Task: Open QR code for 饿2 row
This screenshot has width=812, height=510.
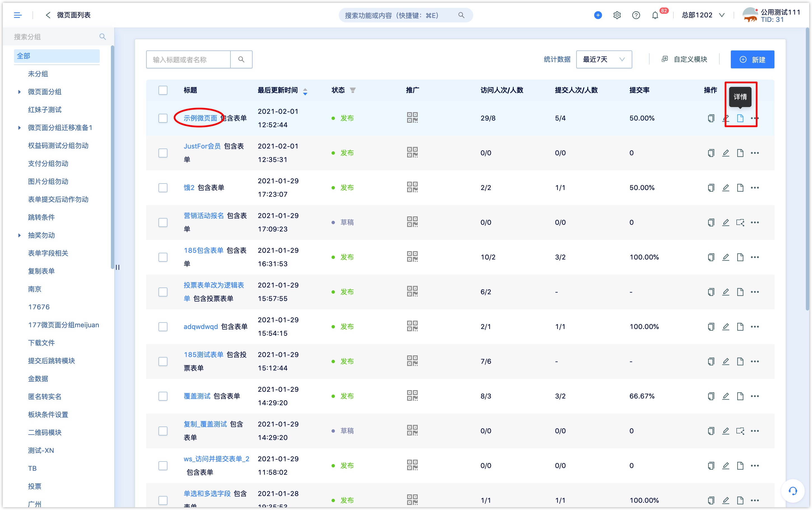Action: tap(412, 187)
